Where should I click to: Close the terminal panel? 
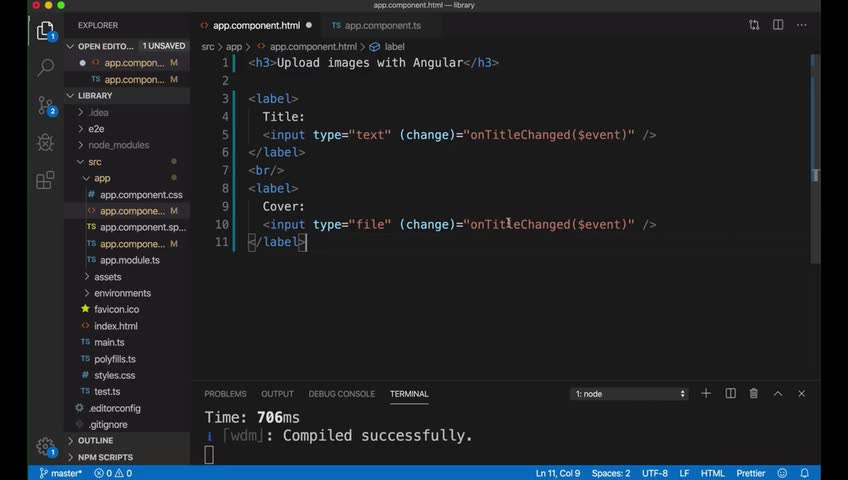[801, 394]
